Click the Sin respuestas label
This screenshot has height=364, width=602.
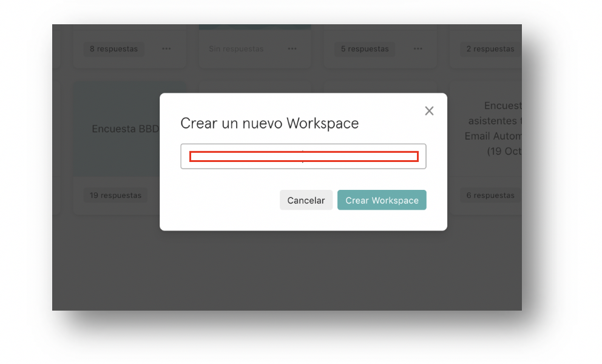click(236, 49)
